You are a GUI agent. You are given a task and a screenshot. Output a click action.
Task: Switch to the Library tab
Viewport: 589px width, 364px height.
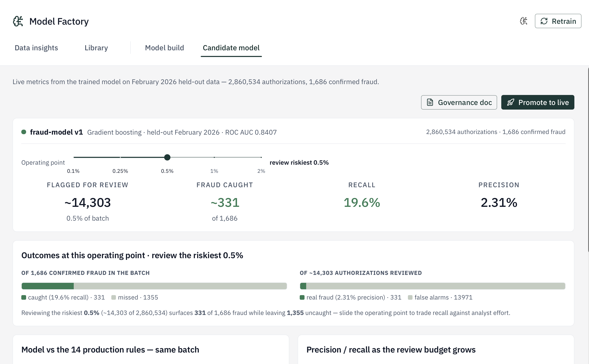point(96,48)
